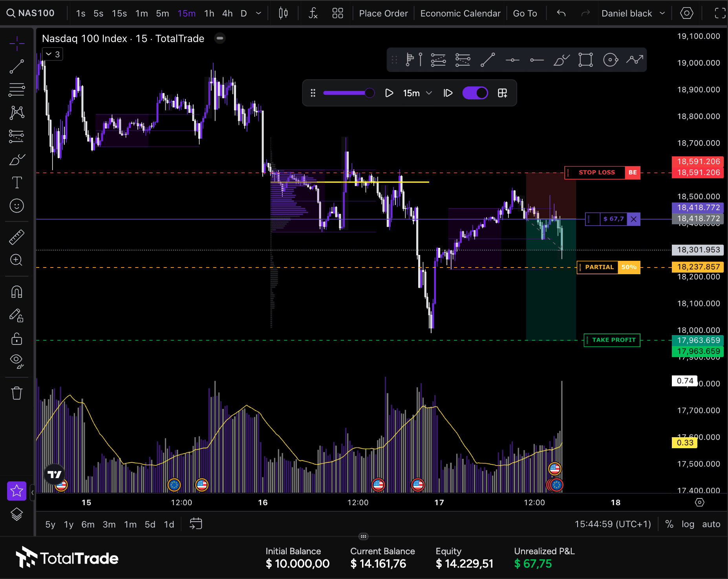The height and width of the screenshot is (579, 728).
Task: Open the Economic Calendar
Action: click(460, 13)
